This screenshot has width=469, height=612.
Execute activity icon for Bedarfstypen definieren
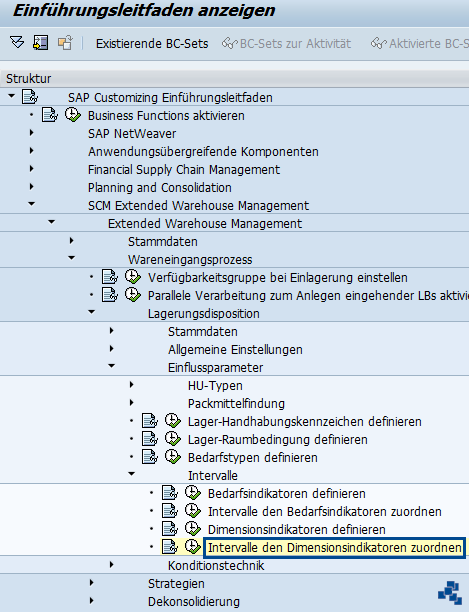(172, 457)
